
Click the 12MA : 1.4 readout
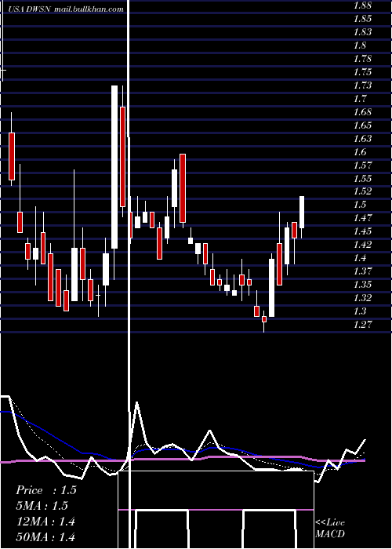coord(45,522)
